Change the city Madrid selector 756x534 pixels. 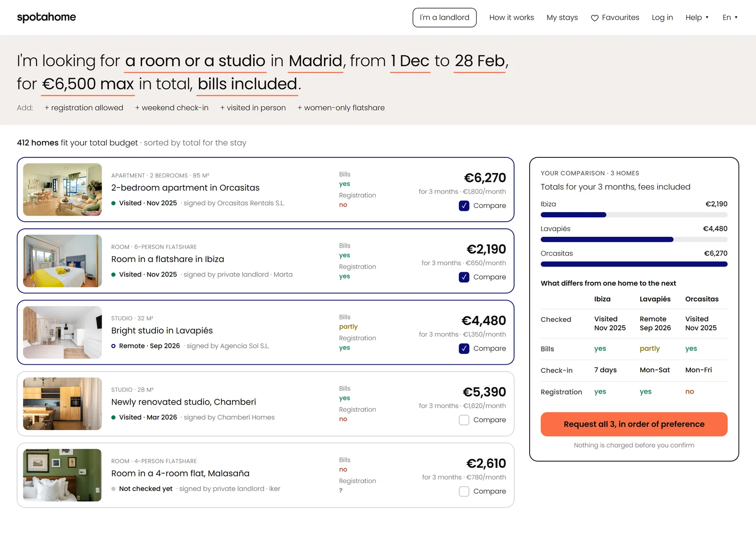coord(315,61)
